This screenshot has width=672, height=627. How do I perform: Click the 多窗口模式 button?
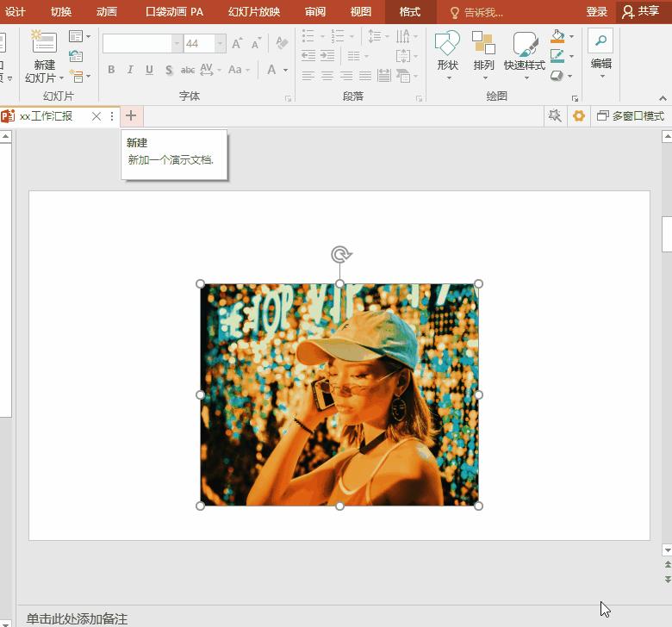(631, 115)
